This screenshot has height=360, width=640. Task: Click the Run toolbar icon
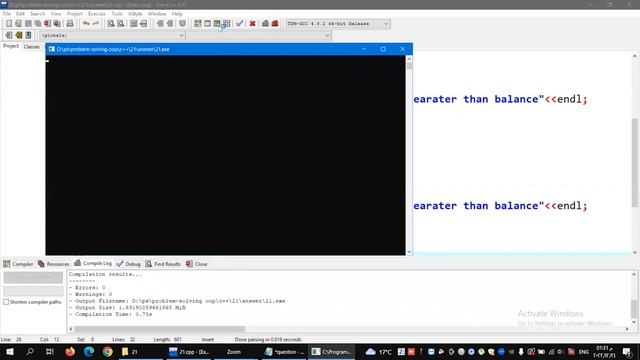click(x=207, y=24)
